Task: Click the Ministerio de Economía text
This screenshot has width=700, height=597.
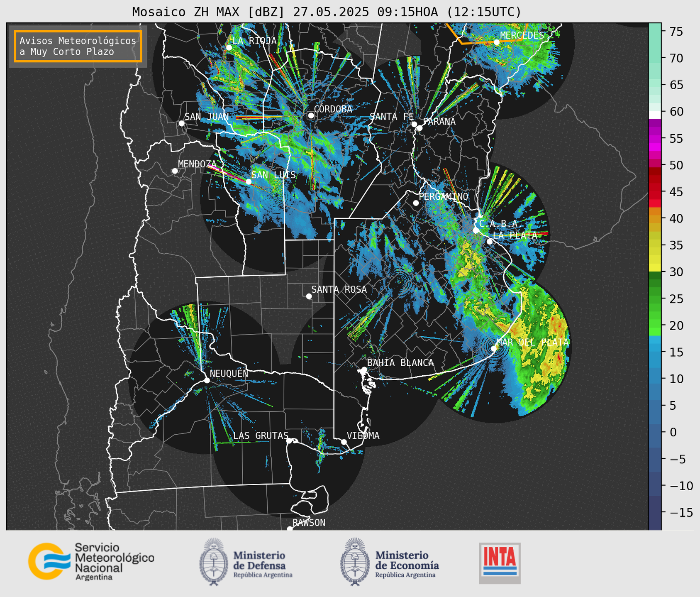Action: 407,564
